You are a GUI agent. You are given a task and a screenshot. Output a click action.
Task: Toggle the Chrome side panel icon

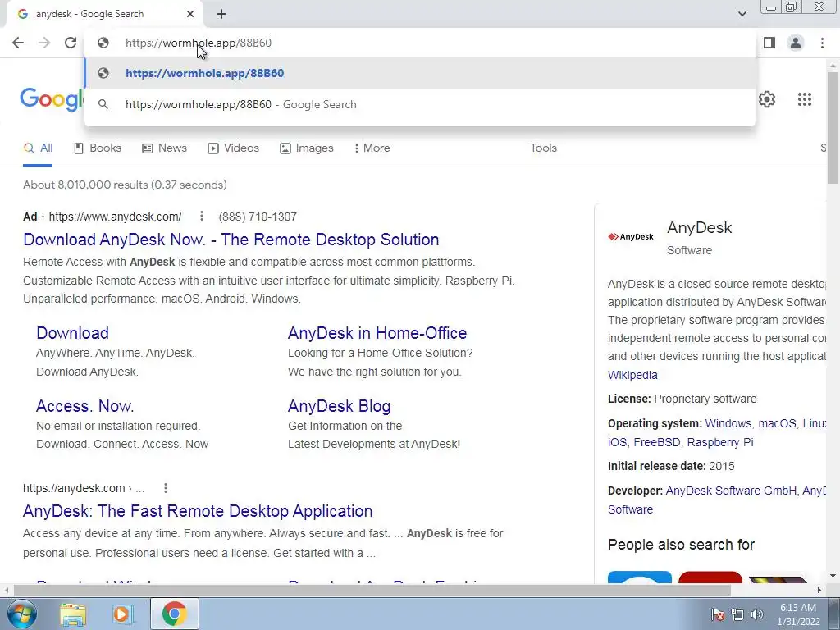click(769, 43)
